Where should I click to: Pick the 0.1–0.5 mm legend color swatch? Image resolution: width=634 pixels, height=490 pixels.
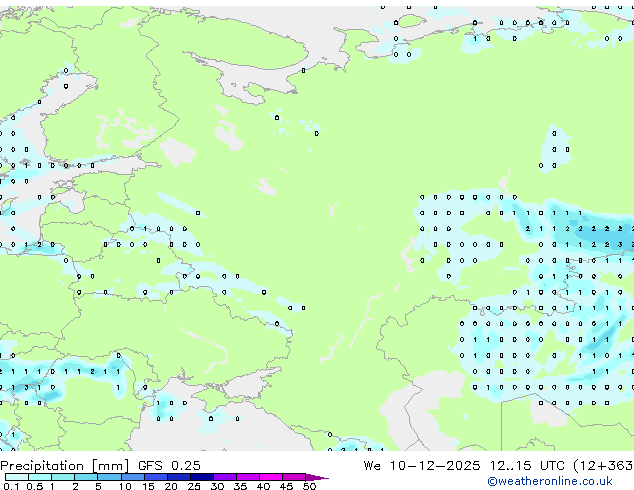17,477
